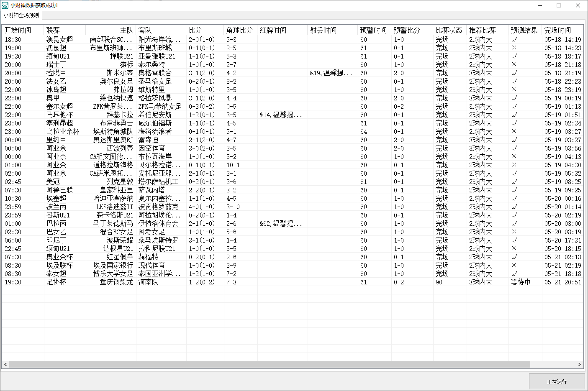Click the 冰岛超 league cell
The height and width of the screenshot is (391, 588).
(56, 89)
